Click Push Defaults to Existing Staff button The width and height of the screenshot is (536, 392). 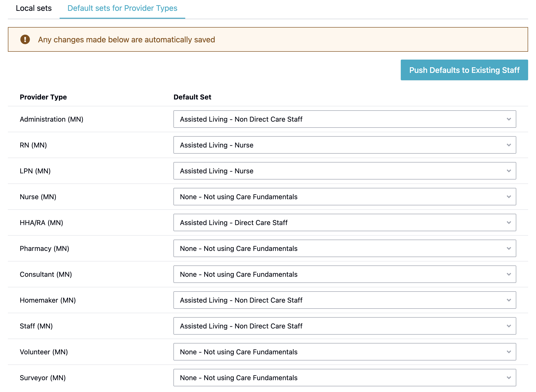pos(464,70)
